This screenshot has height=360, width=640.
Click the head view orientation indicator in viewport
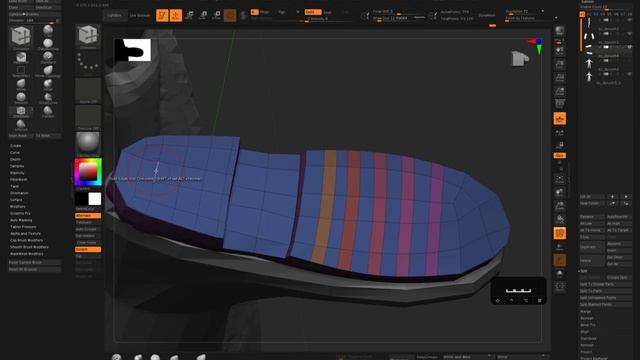(520, 58)
